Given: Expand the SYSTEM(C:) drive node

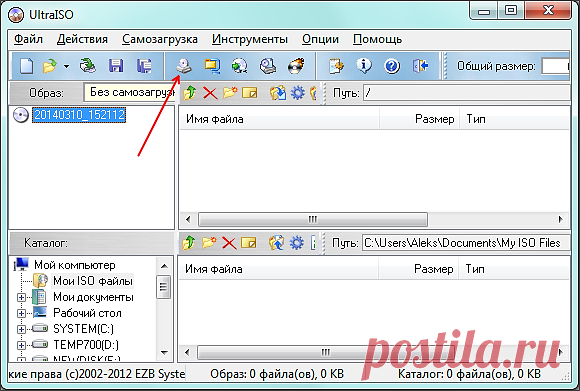Looking at the screenshot, I should (x=21, y=329).
